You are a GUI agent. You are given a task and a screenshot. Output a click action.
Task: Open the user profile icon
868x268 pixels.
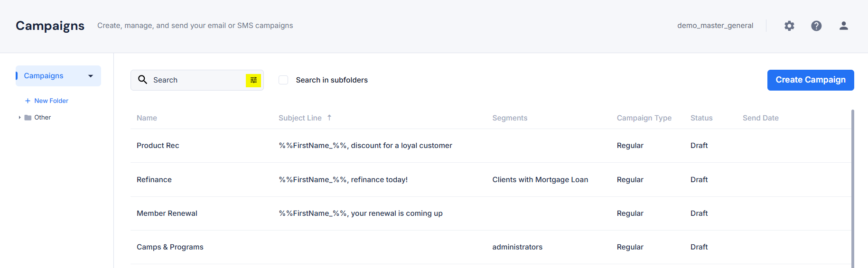pos(843,26)
